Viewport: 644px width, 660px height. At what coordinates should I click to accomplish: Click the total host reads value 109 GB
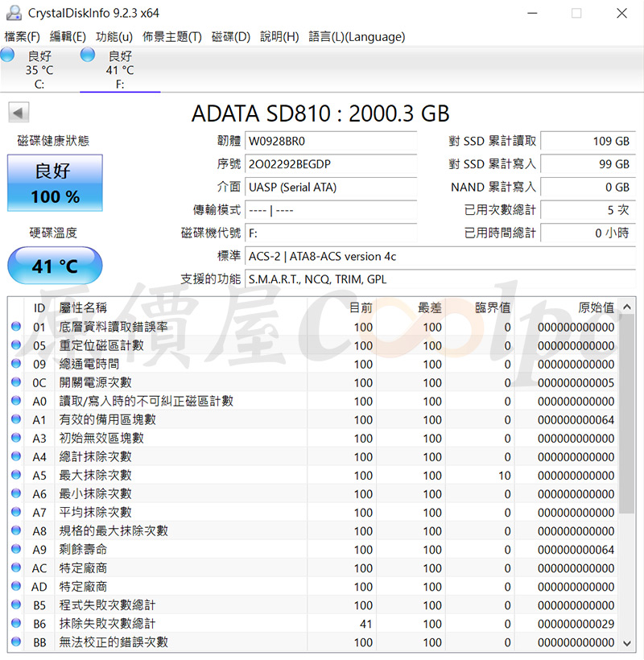tap(588, 141)
